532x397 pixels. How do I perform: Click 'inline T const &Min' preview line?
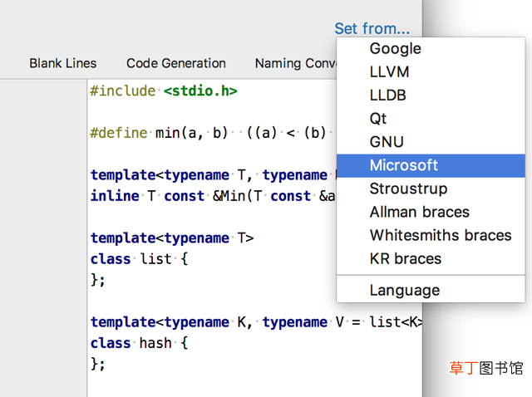pyautogui.click(x=213, y=196)
